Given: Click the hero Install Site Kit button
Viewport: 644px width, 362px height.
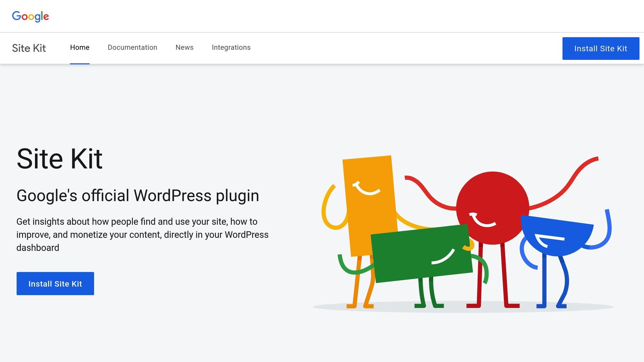Looking at the screenshot, I should [x=55, y=283].
